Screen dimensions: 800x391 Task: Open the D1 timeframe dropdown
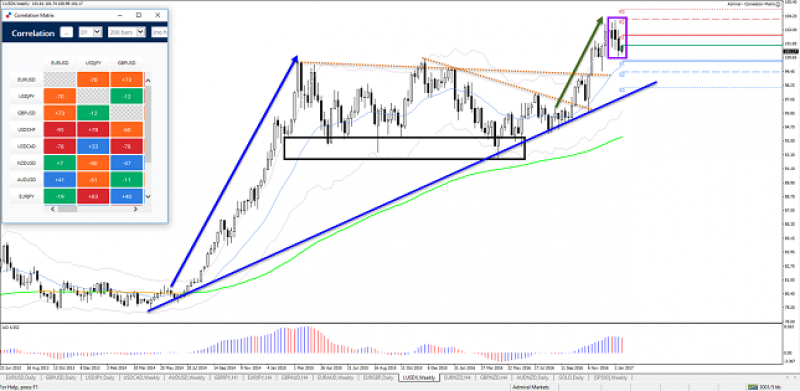click(x=91, y=32)
